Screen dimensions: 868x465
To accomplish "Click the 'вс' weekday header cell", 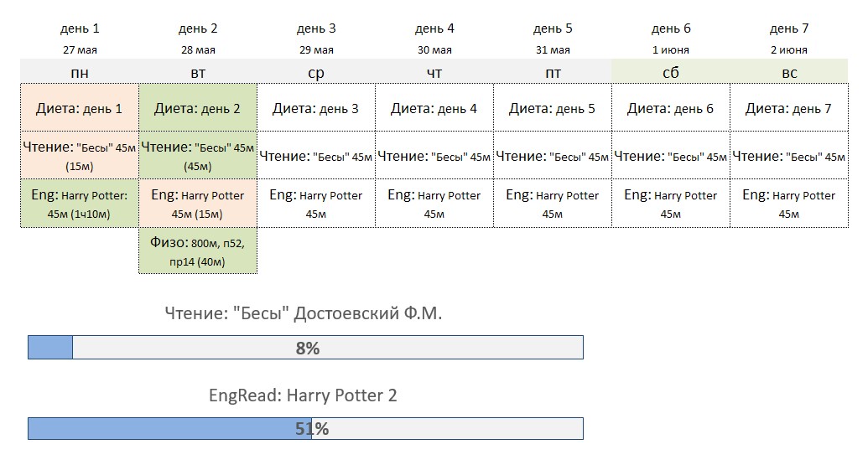I will coord(789,72).
